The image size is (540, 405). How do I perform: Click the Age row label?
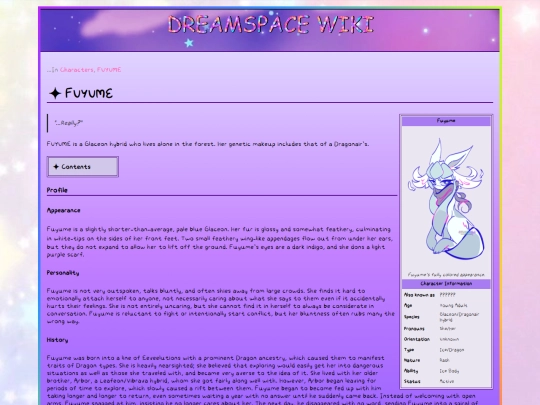pyautogui.click(x=408, y=305)
